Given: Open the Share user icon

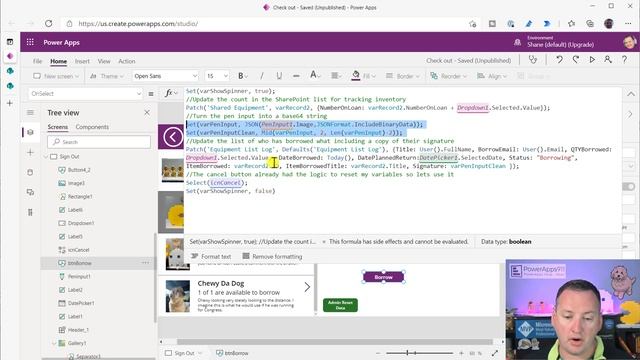Looking at the screenshot, I should [608, 60].
